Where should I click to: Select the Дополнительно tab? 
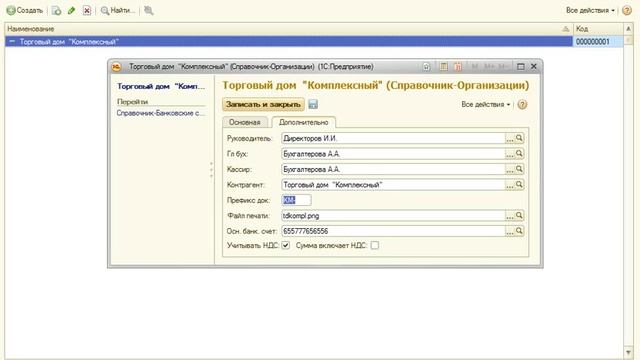tap(303, 122)
